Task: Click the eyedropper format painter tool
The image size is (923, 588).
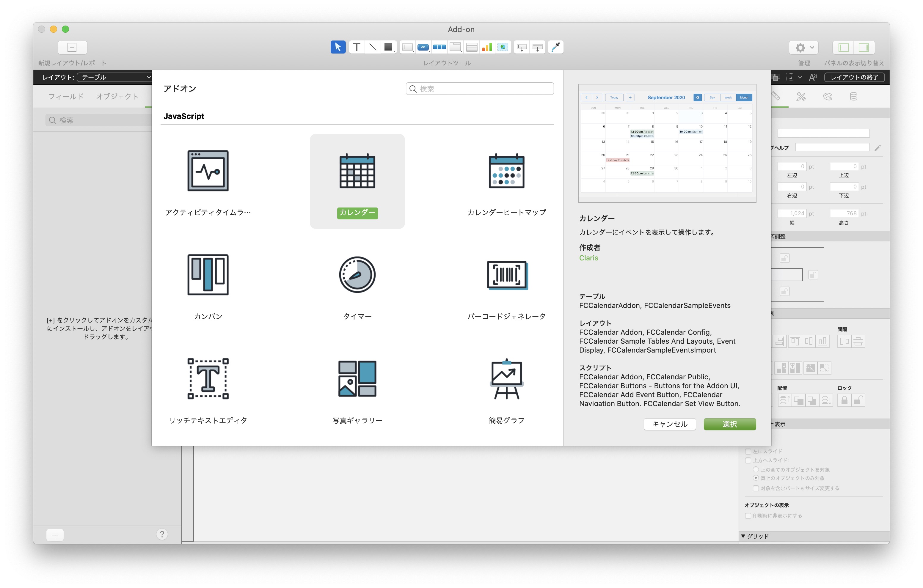Action: coord(555,47)
